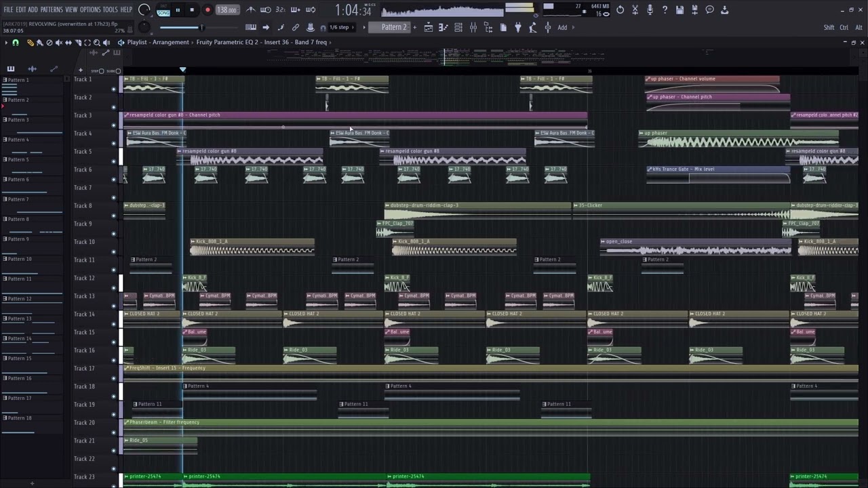Choose the Select marquee tool

pos(87,43)
